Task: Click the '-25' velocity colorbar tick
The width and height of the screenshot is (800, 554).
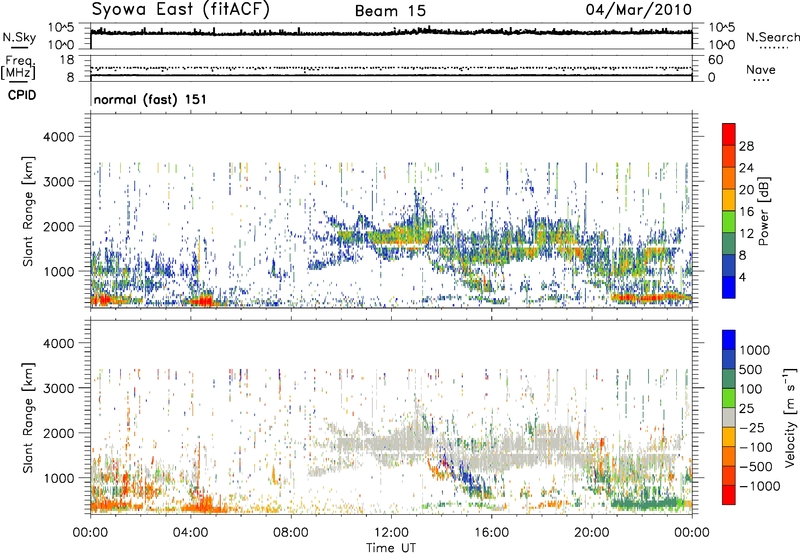Action: 753,427
